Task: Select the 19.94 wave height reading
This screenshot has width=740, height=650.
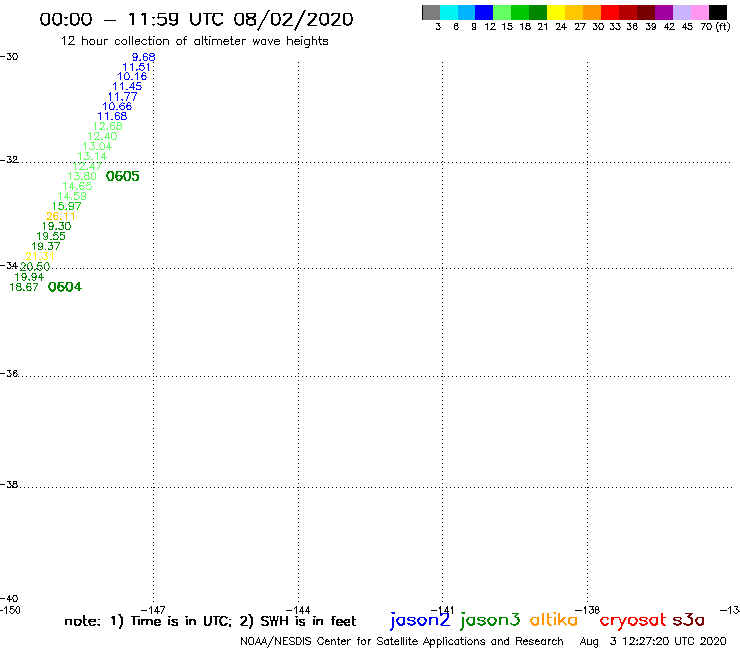Action: point(29,277)
